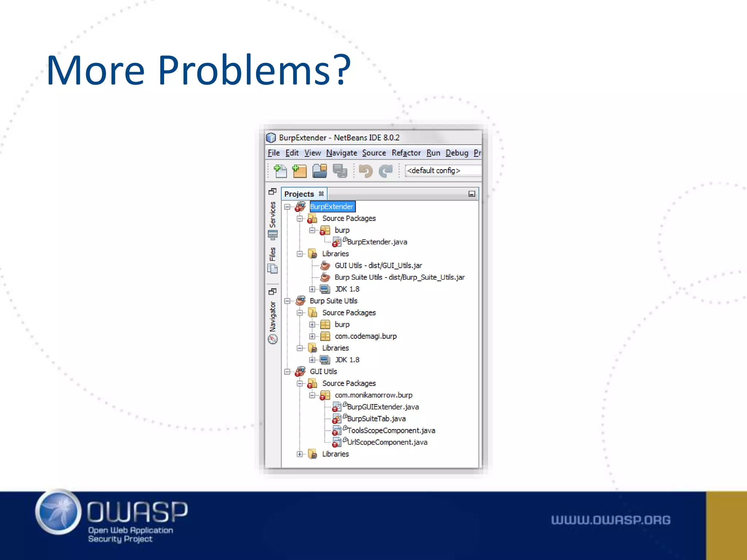Select BurpSuiteTab.java file

pyautogui.click(x=376, y=419)
